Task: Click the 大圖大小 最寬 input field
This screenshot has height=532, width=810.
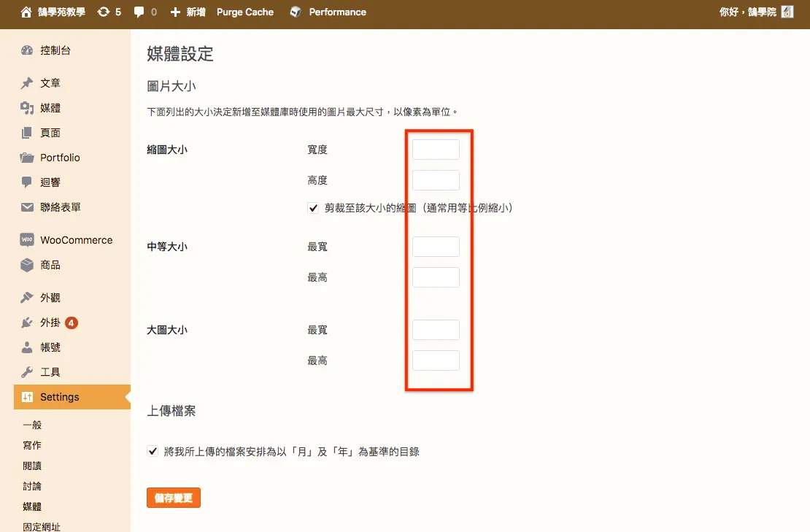Action: pyautogui.click(x=436, y=330)
